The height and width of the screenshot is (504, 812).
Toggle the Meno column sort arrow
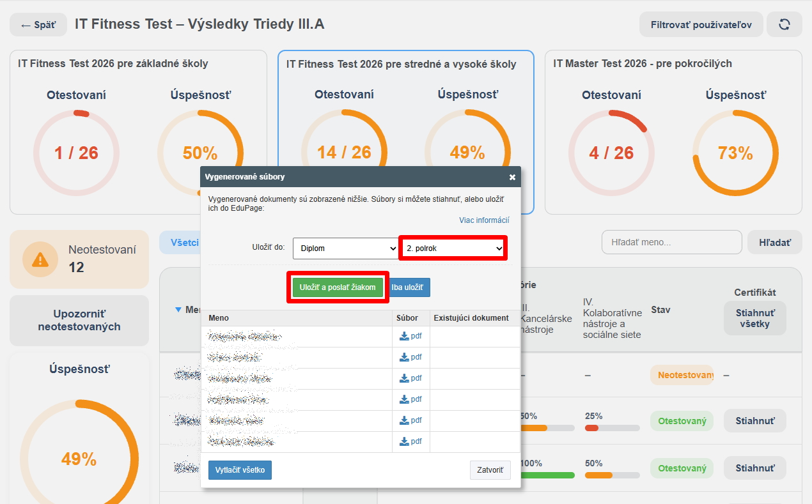tap(178, 310)
